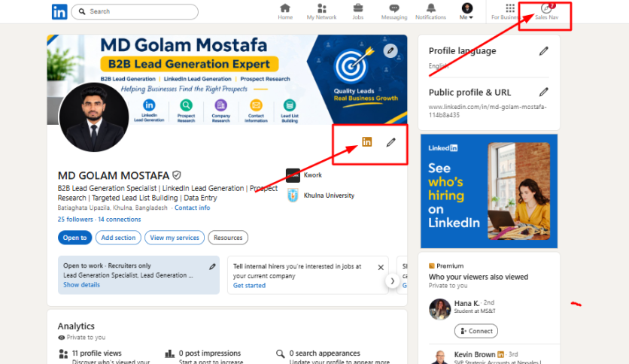629x364 pixels.
Task: Click profile views people icon
Action: (x=63, y=354)
